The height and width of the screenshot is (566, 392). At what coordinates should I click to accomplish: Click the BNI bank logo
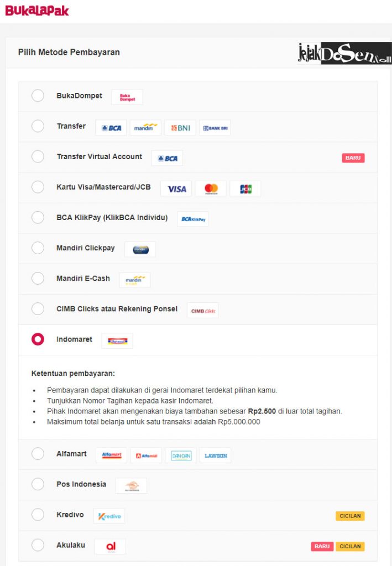pyautogui.click(x=180, y=128)
